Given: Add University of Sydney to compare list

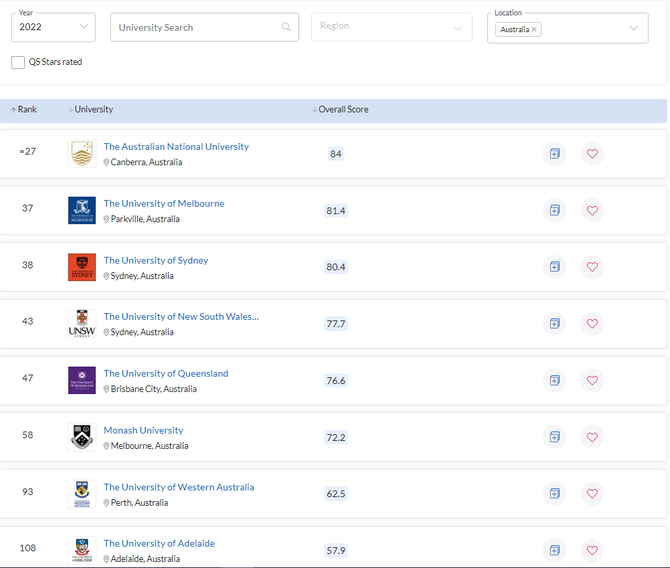Looking at the screenshot, I should (554, 267).
